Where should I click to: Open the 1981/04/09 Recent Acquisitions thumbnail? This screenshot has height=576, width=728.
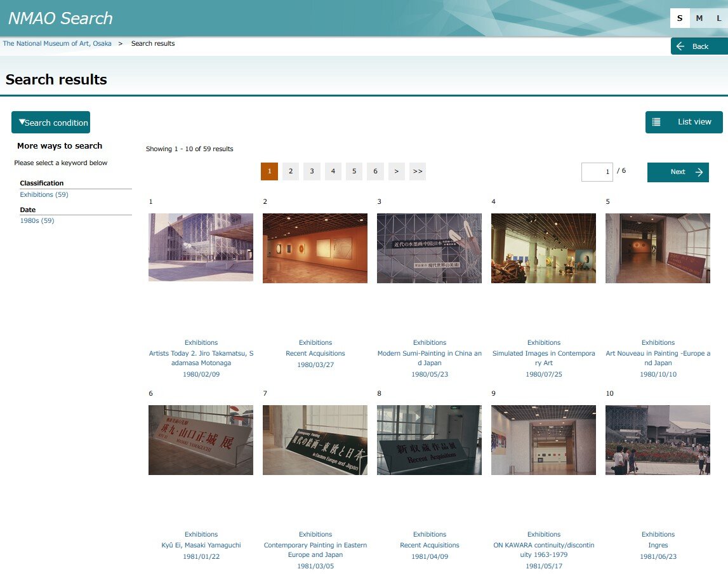point(430,440)
